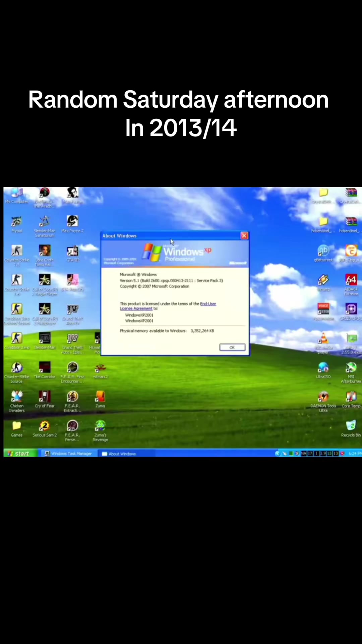Viewport: 362px width, 644px height.
Task: Launch the GTA III desktop shortcut
Action: pyautogui.click(x=72, y=254)
